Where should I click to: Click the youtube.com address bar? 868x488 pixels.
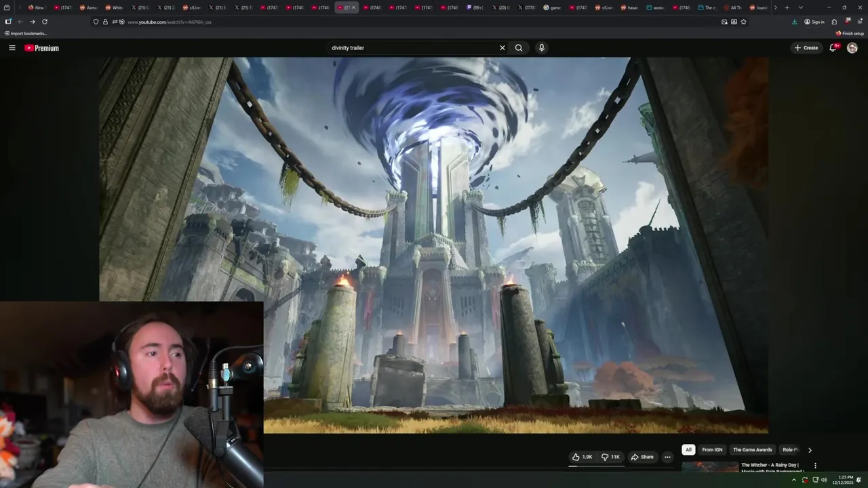[x=420, y=22]
